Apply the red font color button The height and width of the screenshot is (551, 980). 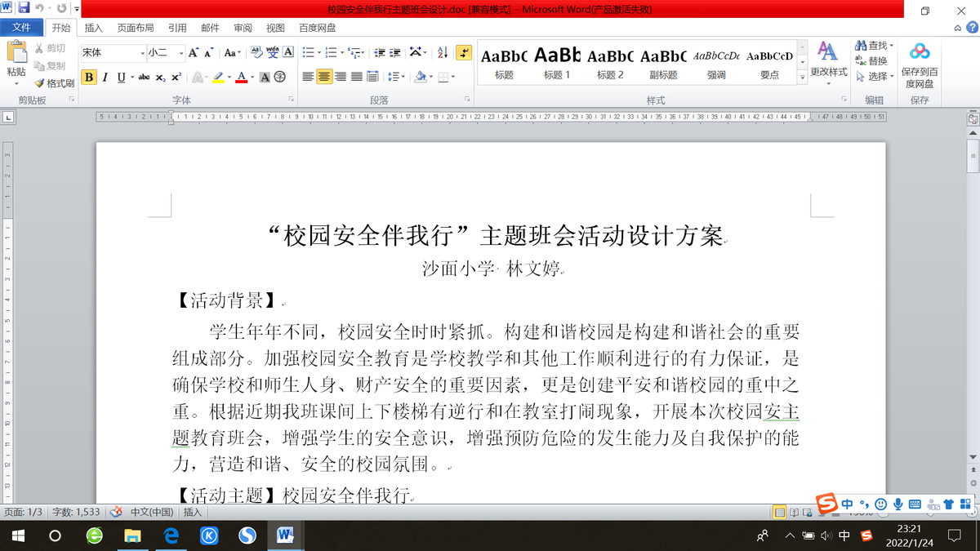click(241, 78)
